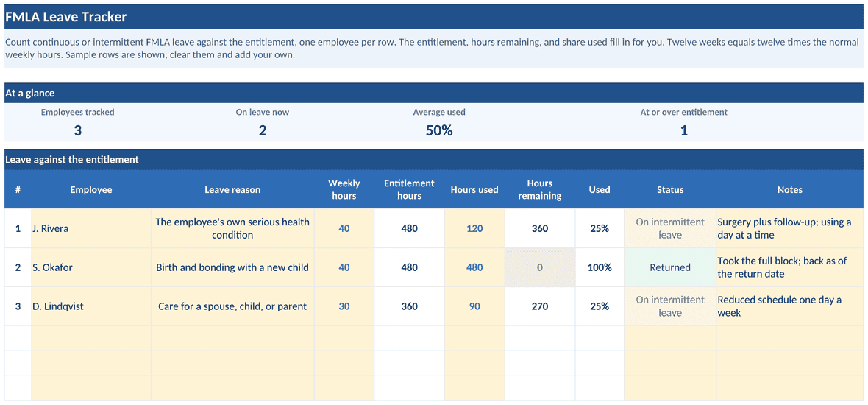The width and height of the screenshot is (868, 405).
Task: Select D. Lindqvist's entitlement hours 360
Action: (x=409, y=306)
